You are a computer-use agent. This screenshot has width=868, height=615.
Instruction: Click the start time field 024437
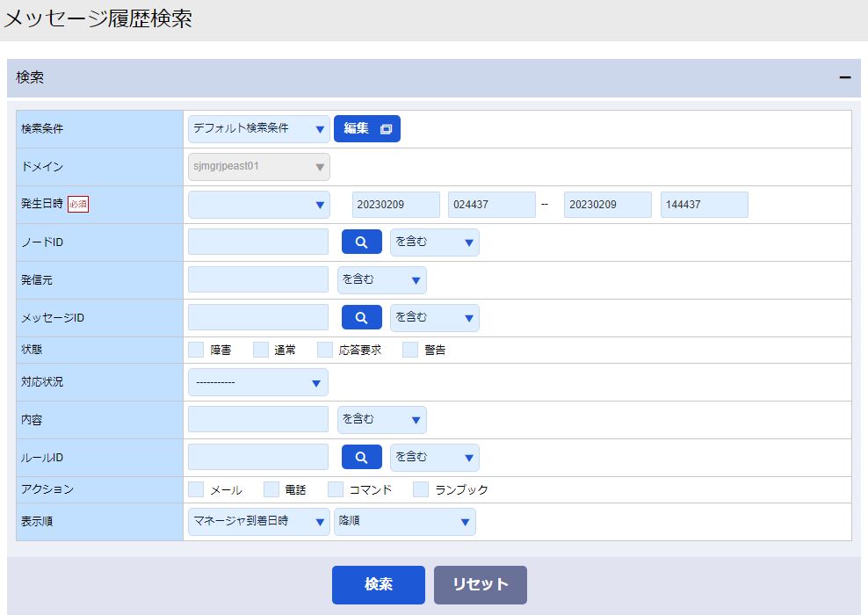(x=492, y=205)
